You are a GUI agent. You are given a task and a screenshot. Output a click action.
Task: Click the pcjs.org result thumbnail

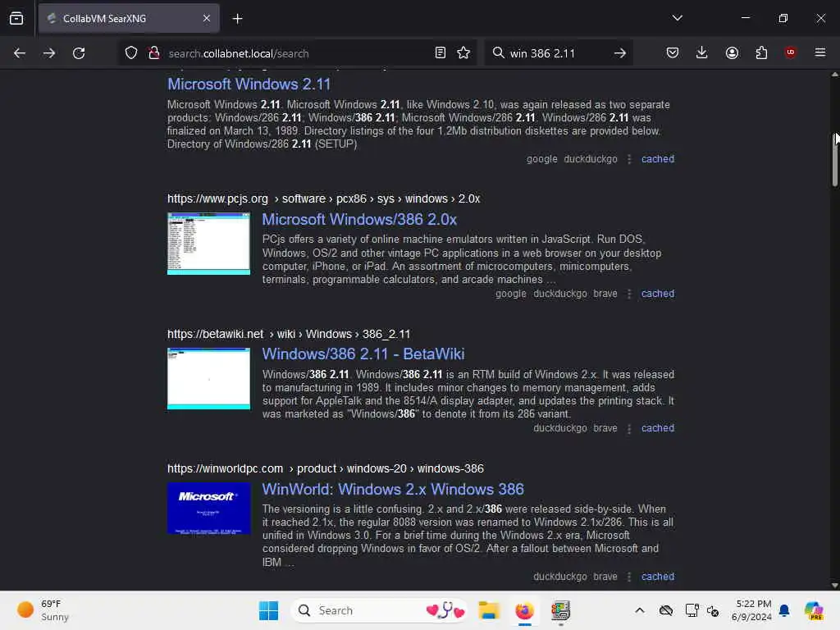[x=209, y=244]
